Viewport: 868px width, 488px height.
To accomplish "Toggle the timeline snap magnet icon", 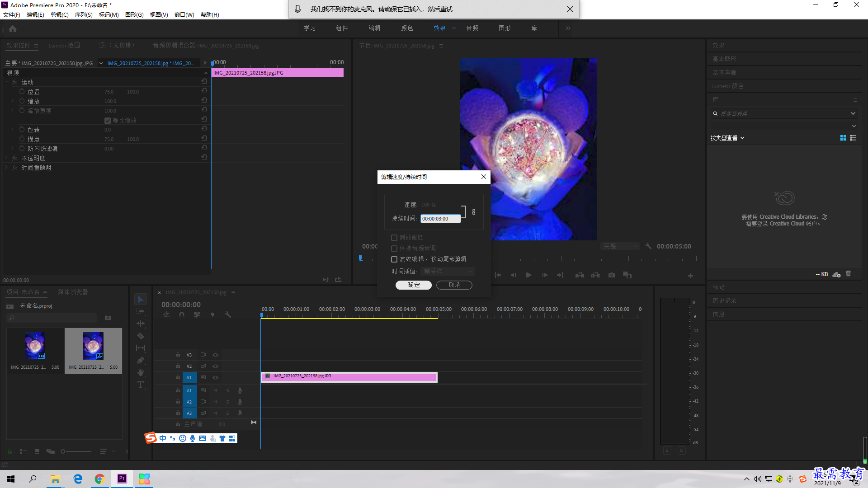I will pos(182,315).
